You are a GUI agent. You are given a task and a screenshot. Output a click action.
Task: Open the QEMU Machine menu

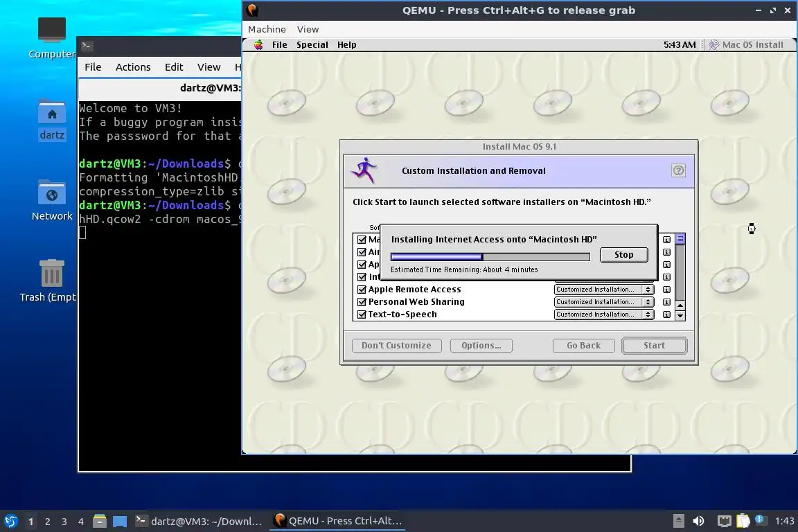[267, 30]
